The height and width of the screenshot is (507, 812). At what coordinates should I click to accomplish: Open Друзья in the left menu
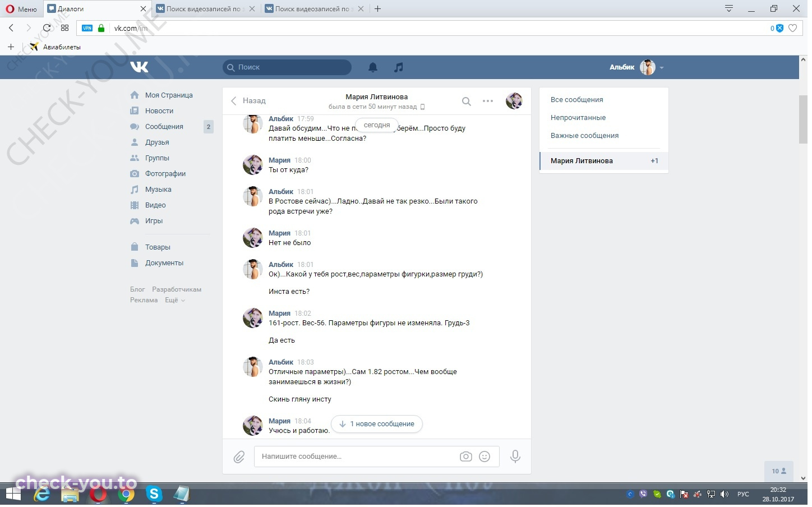click(156, 142)
